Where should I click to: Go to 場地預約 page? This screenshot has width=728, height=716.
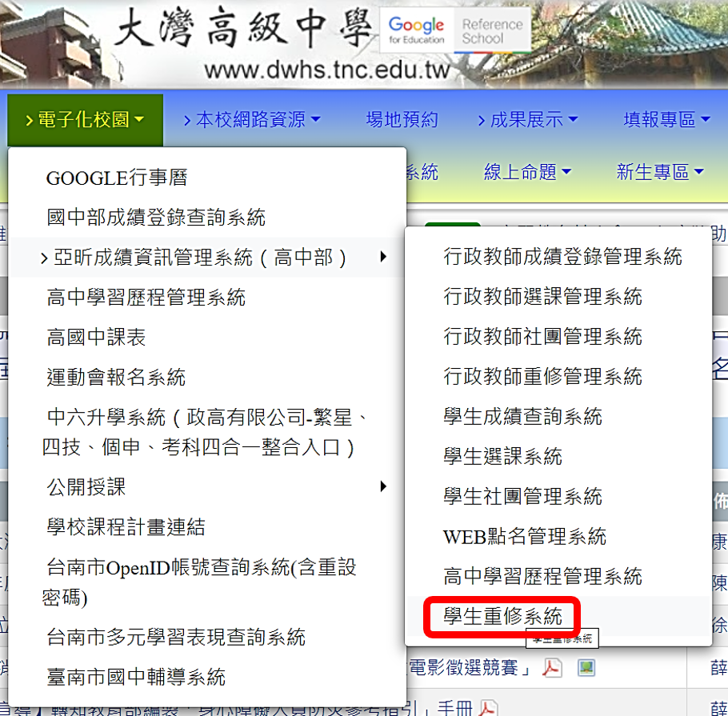click(x=402, y=120)
